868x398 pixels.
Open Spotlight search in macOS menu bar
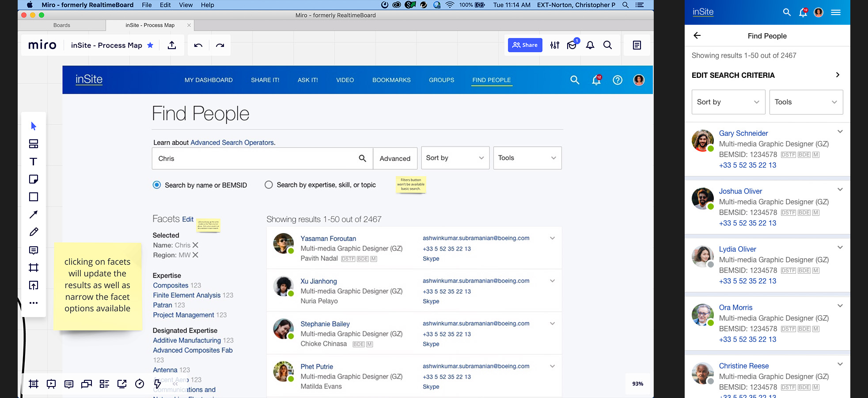(x=625, y=5)
